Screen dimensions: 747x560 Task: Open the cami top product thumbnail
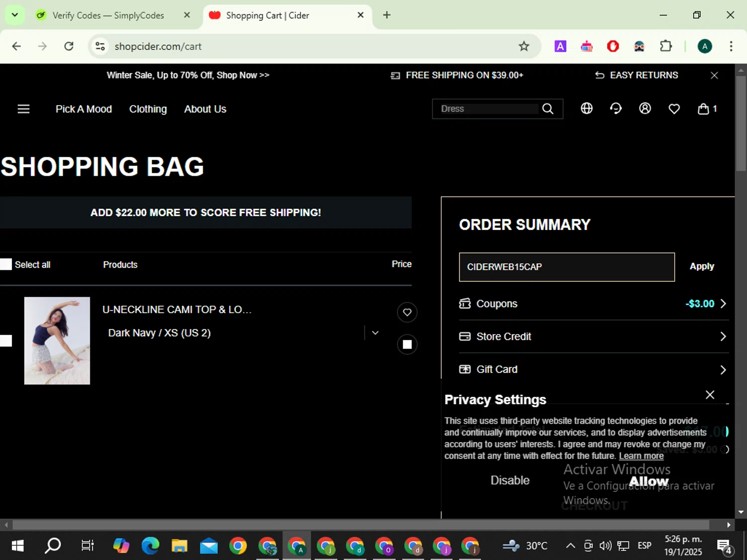click(57, 341)
